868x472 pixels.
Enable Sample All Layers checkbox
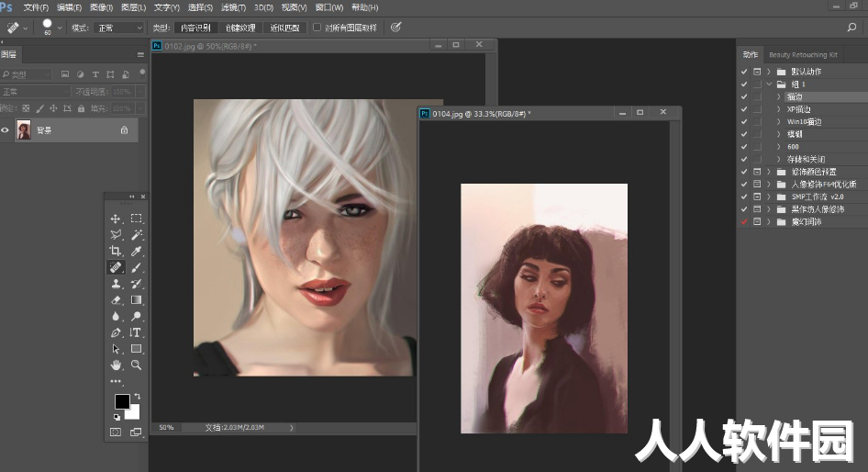(317, 28)
